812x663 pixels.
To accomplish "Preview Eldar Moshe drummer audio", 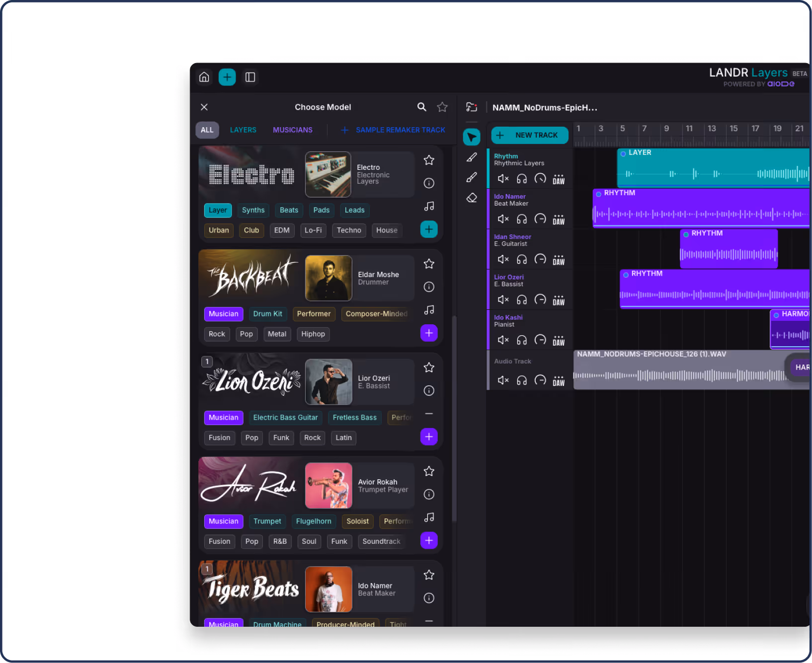I will (x=429, y=310).
